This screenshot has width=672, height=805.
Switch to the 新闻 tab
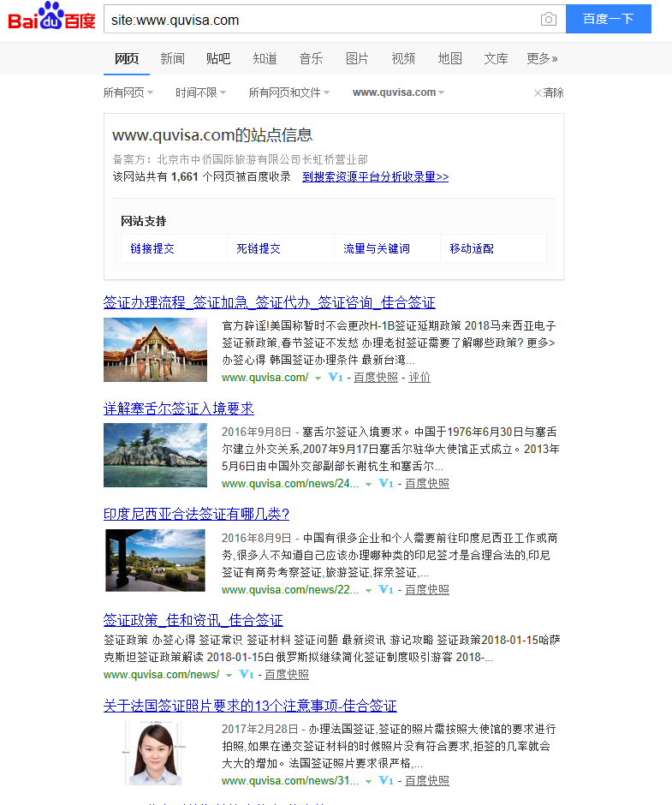[x=172, y=59]
